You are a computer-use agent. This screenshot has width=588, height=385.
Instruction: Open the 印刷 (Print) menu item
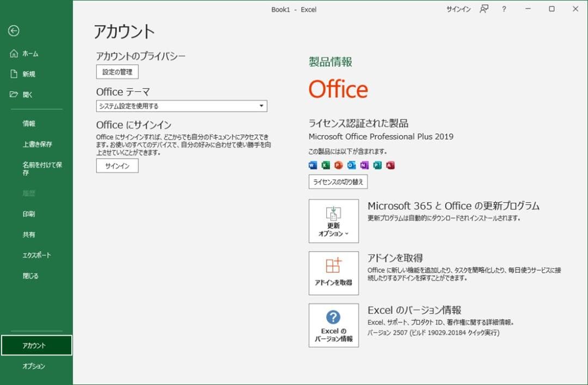pos(29,214)
